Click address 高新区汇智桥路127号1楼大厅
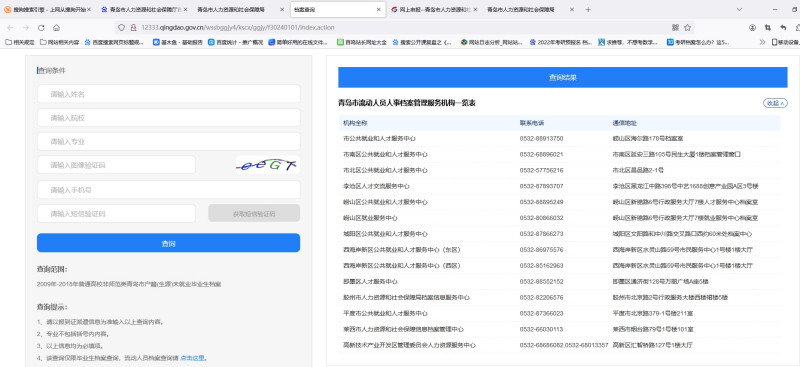 click(653, 345)
